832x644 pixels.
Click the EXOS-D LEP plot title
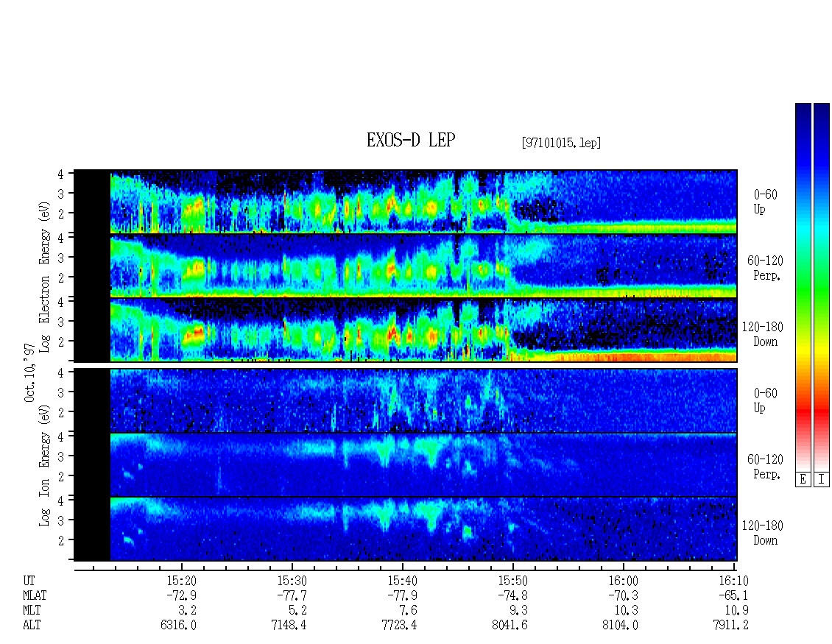411,141
